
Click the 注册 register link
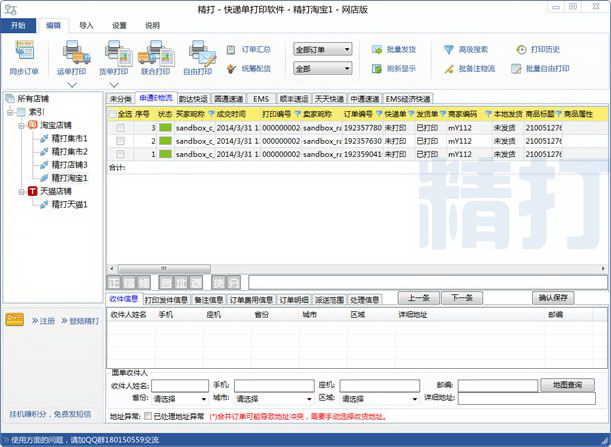click(47, 321)
